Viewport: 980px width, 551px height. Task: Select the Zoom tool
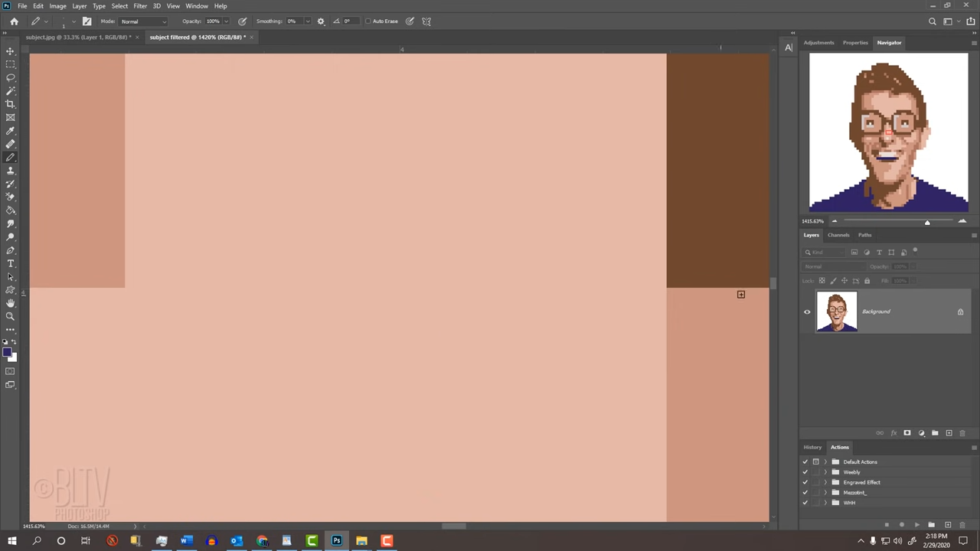pos(10,314)
